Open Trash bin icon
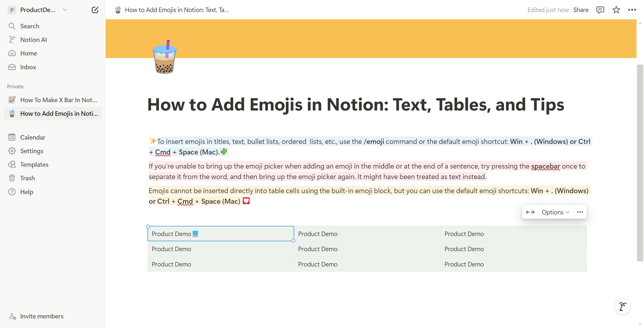Image resolution: width=644 pixels, height=328 pixels. click(12, 178)
